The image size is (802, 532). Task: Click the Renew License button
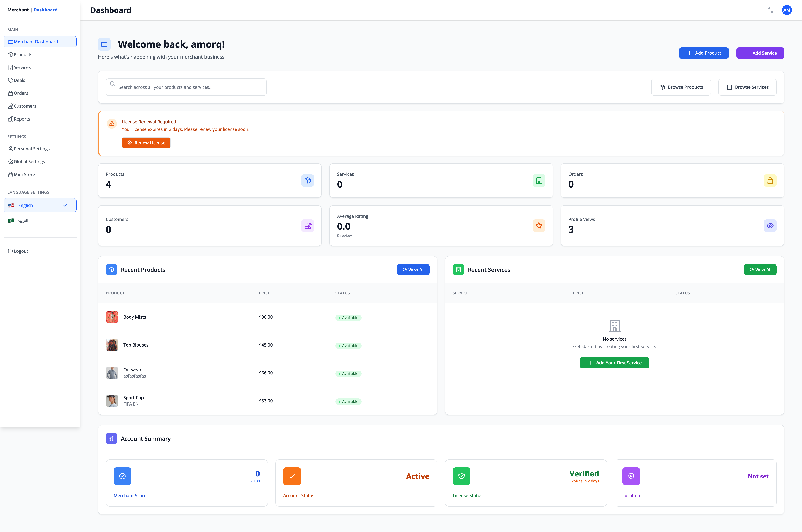(146, 142)
